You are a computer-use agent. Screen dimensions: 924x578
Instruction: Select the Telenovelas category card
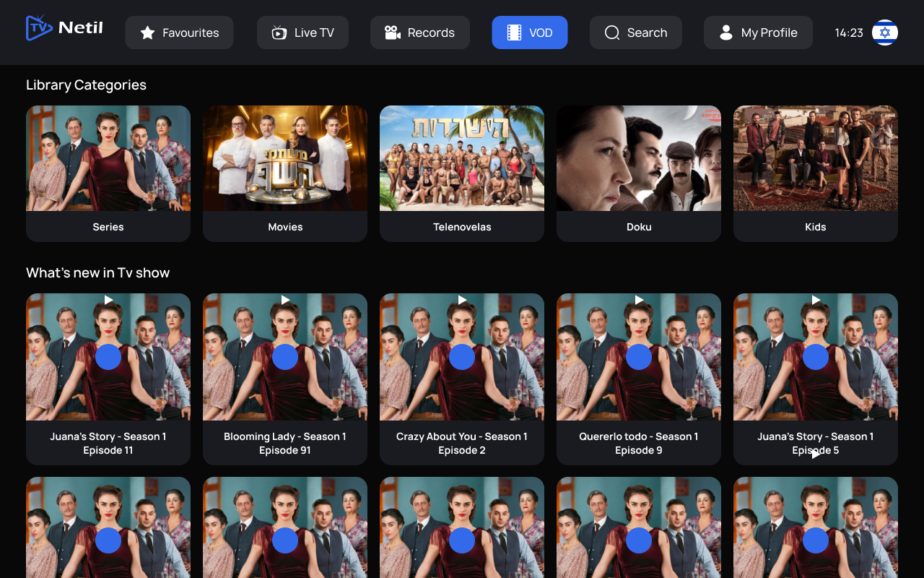pos(462,173)
